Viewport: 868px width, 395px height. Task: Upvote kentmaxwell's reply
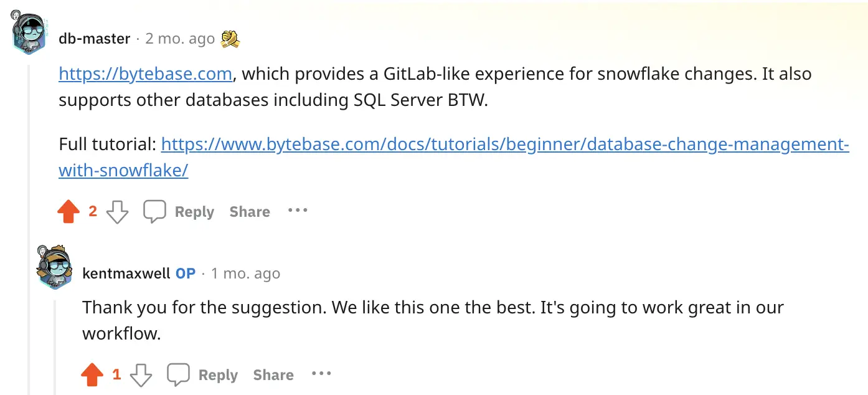click(92, 374)
